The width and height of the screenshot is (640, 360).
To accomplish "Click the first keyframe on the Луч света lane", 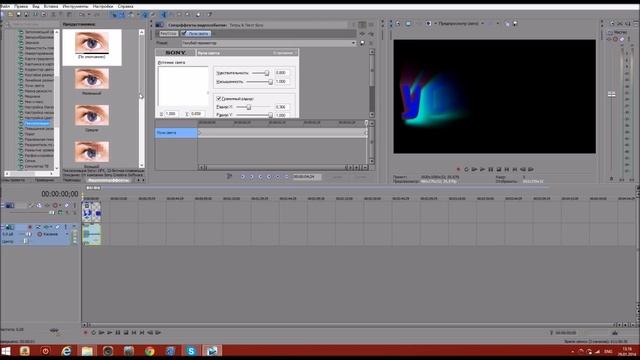I will pyautogui.click(x=200, y=133).
